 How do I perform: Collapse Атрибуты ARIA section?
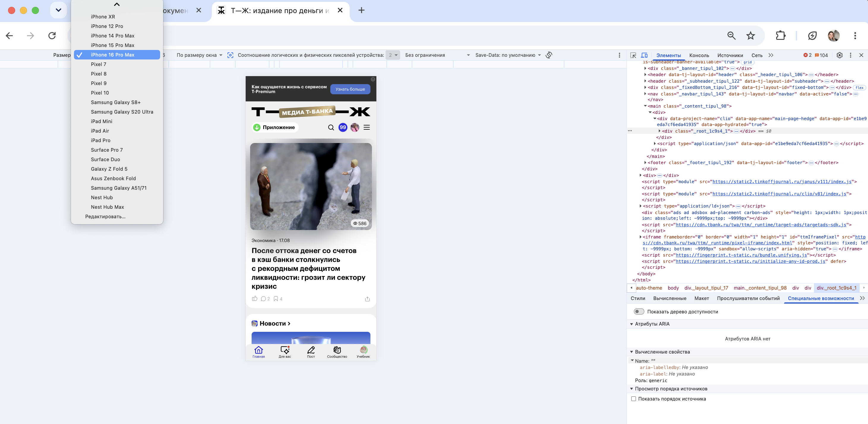[632, 324]
